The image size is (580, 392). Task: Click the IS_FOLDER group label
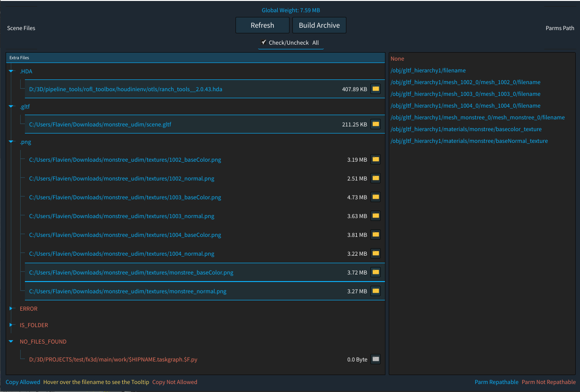34,325
